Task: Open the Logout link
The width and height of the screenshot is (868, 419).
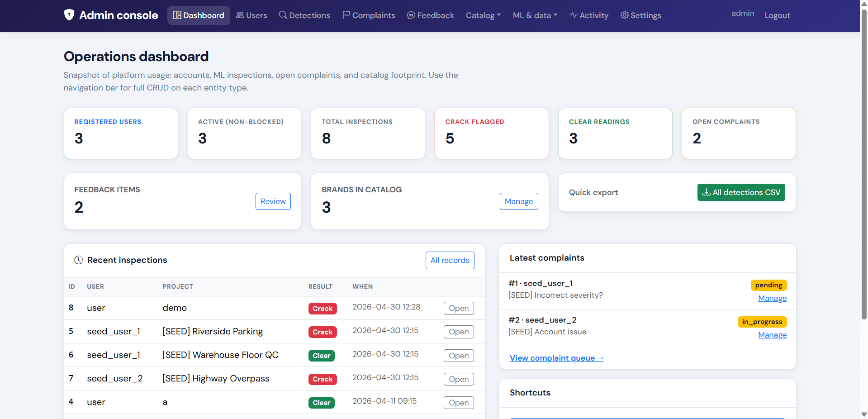Action: (x=777, y=15)
